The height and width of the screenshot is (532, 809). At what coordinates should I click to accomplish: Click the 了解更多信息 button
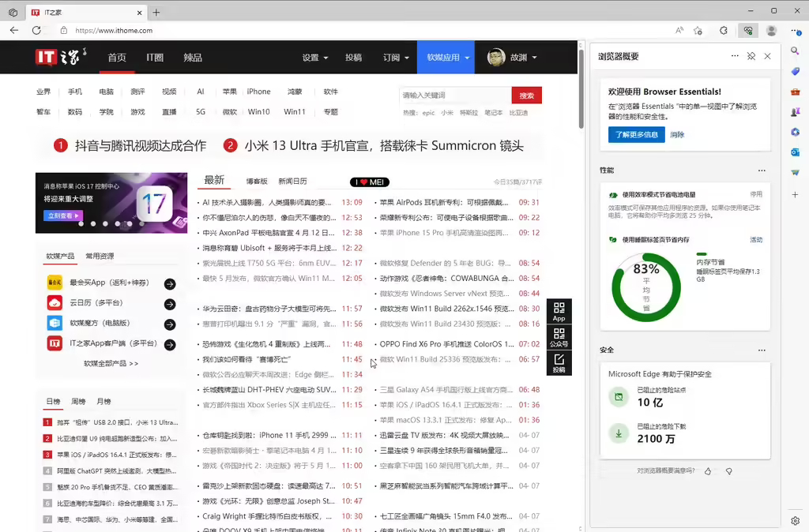pyautogui.click(x=636, y=135)
